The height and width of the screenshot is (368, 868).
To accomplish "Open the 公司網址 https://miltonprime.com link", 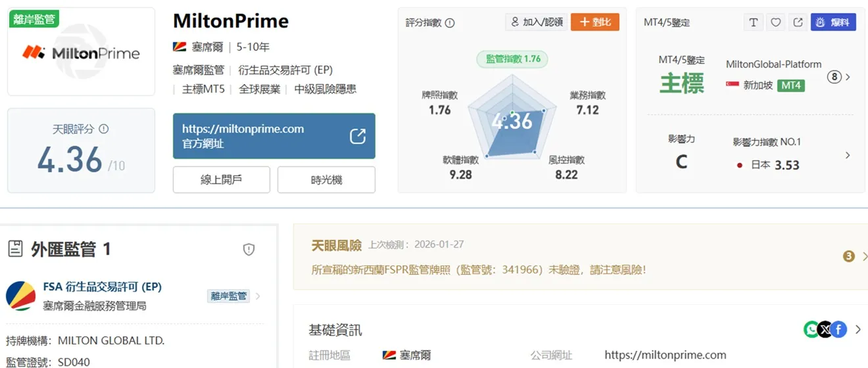I will pyautogui.click(x=665, y=355).
